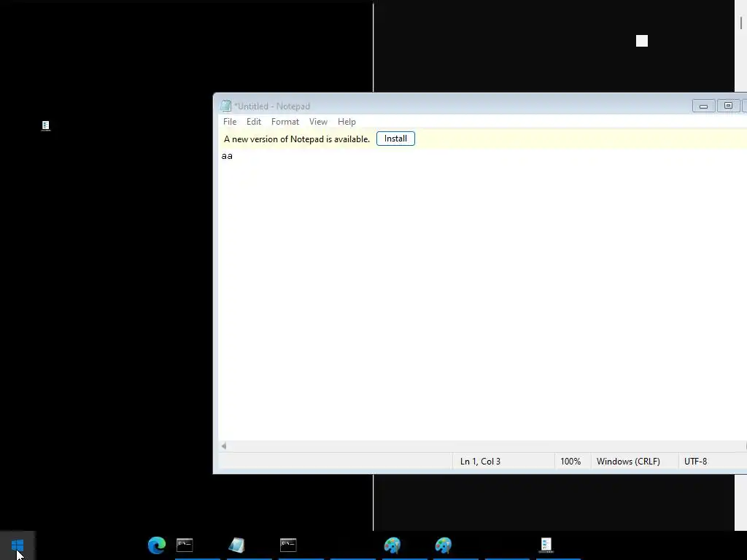Launch Microsoft Edge from the taskbar
Viewport: 747px width, 560px height.
tap(157, 545)
